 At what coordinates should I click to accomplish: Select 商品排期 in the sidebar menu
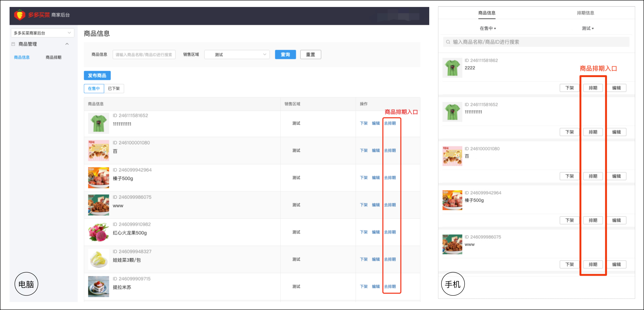click(54, 57)
